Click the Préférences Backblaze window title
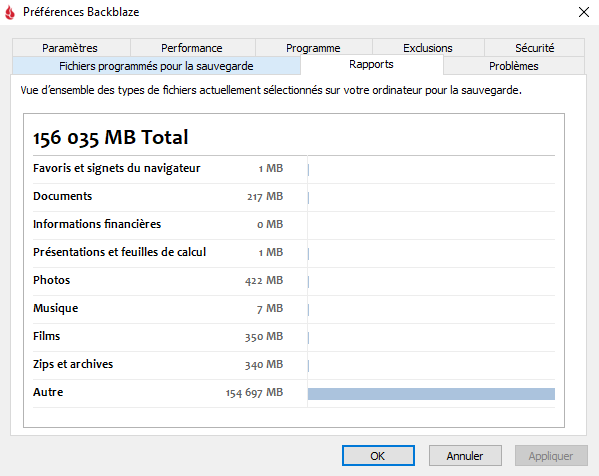 [81, 12]
